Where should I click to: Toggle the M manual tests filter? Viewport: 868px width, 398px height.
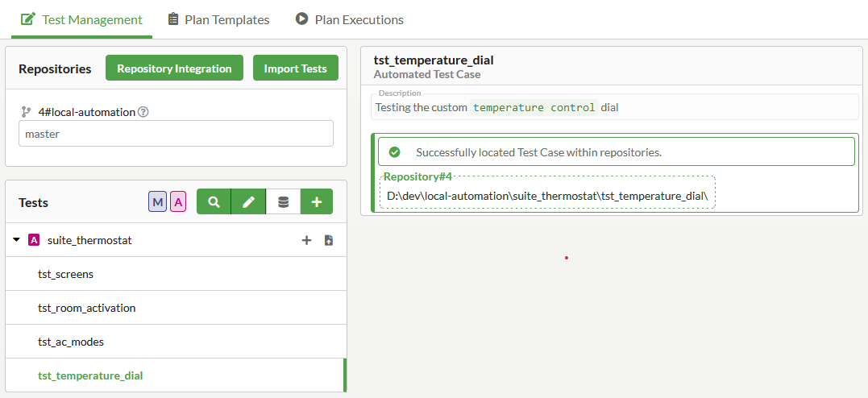point(157,202)
